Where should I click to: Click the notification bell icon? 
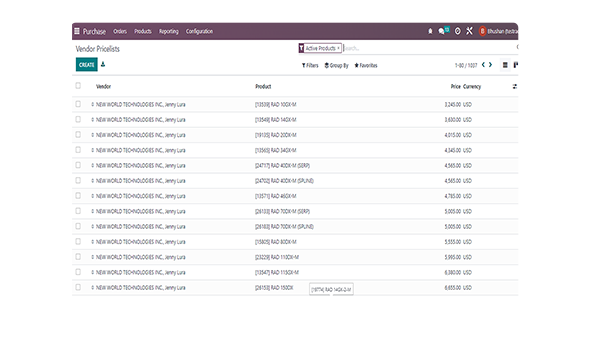click(430, 31)
